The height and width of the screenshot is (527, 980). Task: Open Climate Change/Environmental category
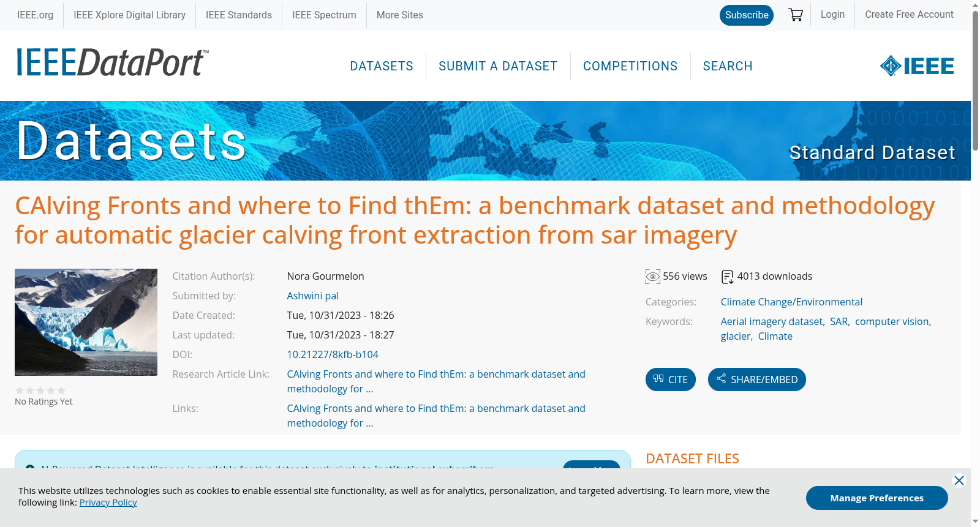(791, 302)
